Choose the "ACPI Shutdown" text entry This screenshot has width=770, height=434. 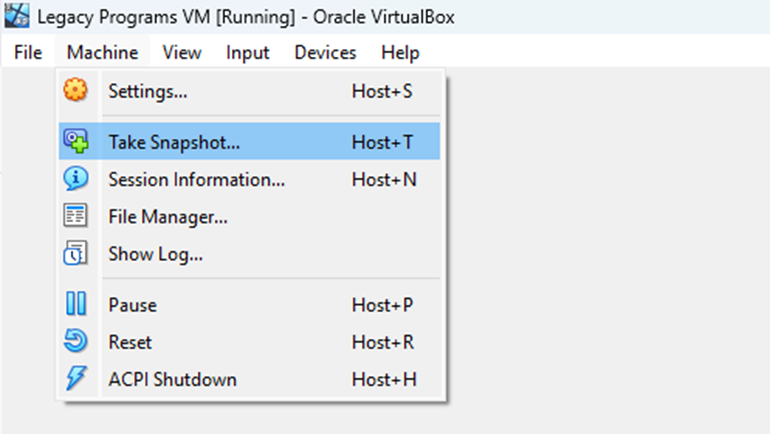click(x=172, y=379)
